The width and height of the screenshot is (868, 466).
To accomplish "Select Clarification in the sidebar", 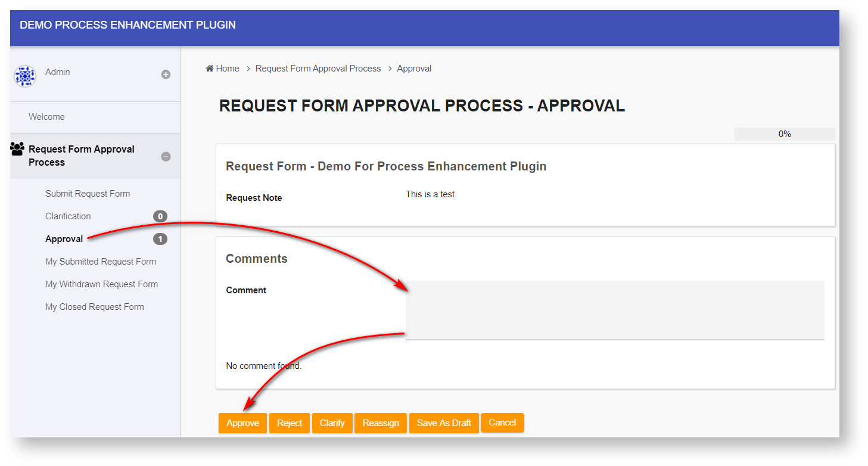I will pos(68,216).
